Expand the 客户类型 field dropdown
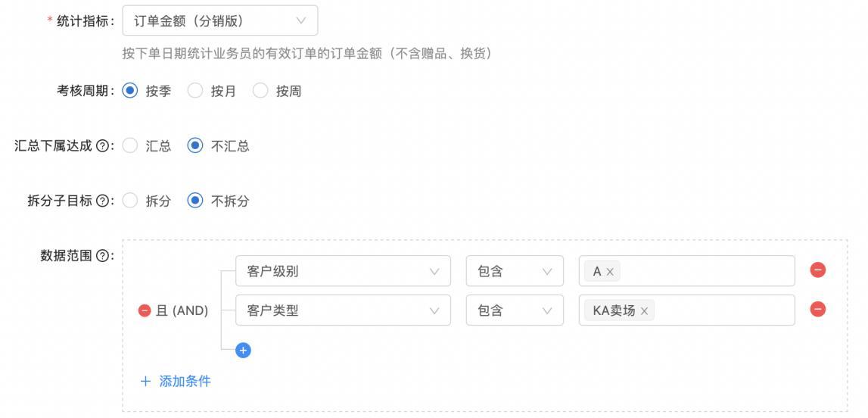Image resolution: width=868 pixels, height=418 pixels. [343, 310]
